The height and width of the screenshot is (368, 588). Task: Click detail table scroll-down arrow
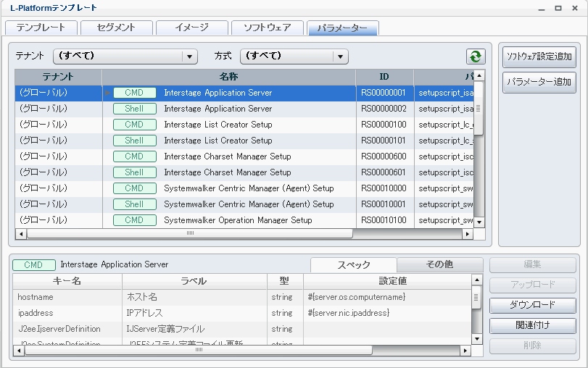point(476,339)
